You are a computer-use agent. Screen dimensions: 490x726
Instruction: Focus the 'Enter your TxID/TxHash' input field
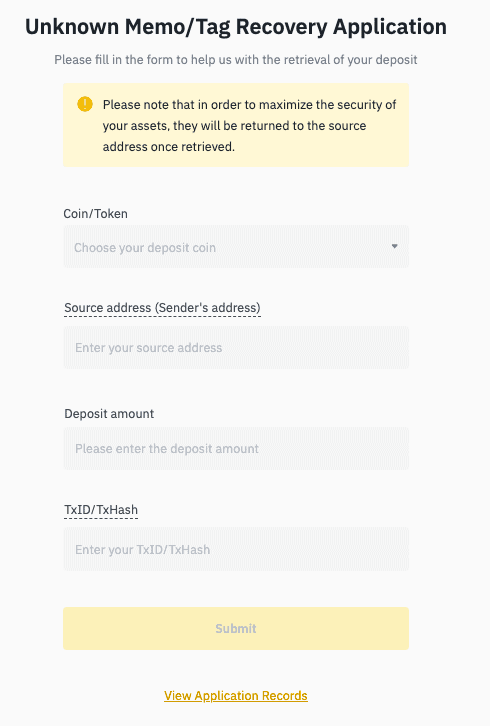point(236,549)
